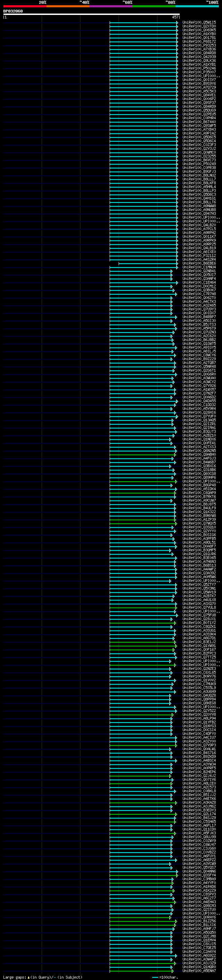This screenshot has height=980, width=222.
Task: Select hit label UniRef100_Q9ABH0
Action: (199, 455)
